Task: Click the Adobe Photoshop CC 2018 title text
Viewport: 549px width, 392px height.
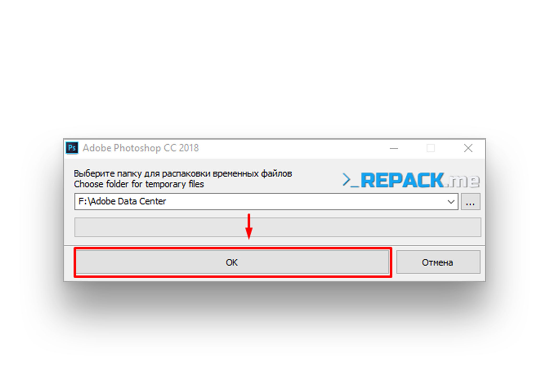Action: pos(141,148)
